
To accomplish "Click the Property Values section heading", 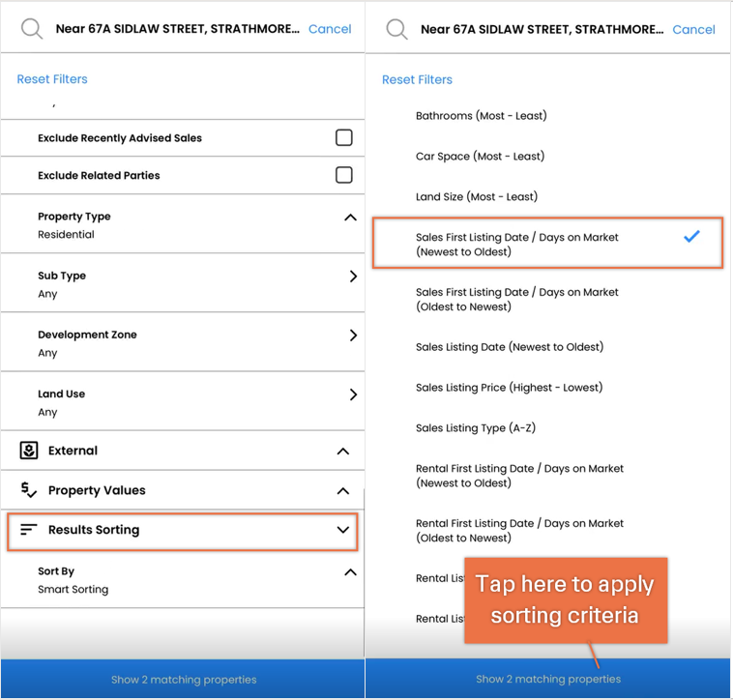I will click(x=97, y=490).
